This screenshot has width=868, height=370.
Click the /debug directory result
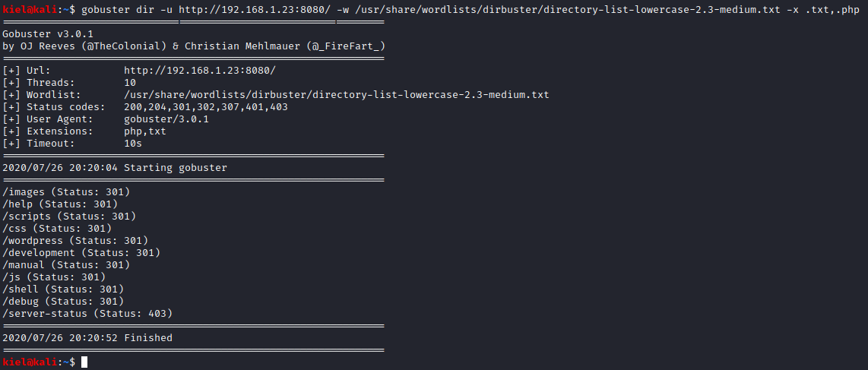click(x=63, y=302)
